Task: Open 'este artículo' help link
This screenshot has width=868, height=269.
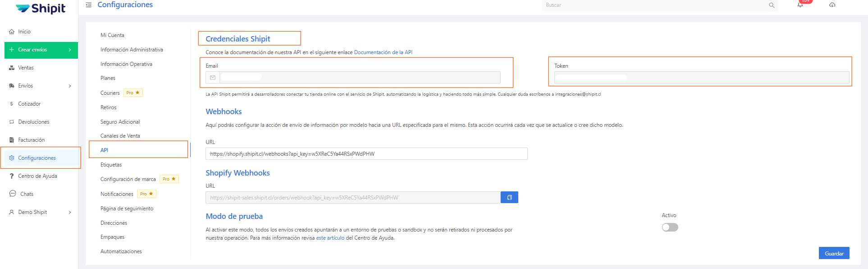Action: tap(330, 238)
